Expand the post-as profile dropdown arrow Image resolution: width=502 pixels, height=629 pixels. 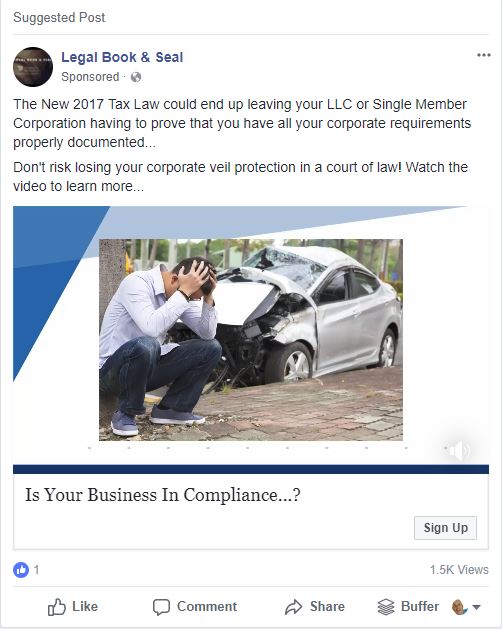(x=476, y=607)
